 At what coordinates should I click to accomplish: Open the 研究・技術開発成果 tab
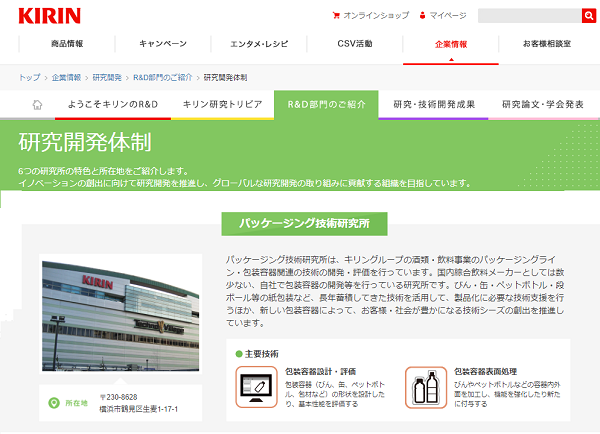434,104
